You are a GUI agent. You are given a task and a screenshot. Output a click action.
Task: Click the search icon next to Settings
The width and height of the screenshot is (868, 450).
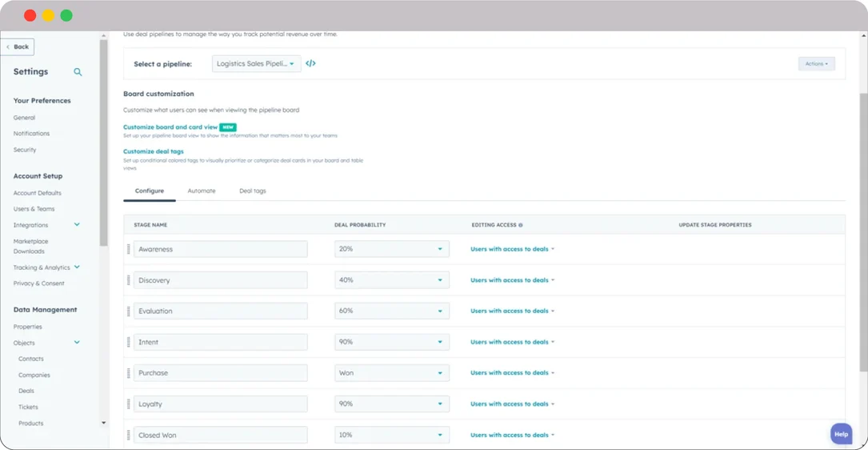coord(78,72)
